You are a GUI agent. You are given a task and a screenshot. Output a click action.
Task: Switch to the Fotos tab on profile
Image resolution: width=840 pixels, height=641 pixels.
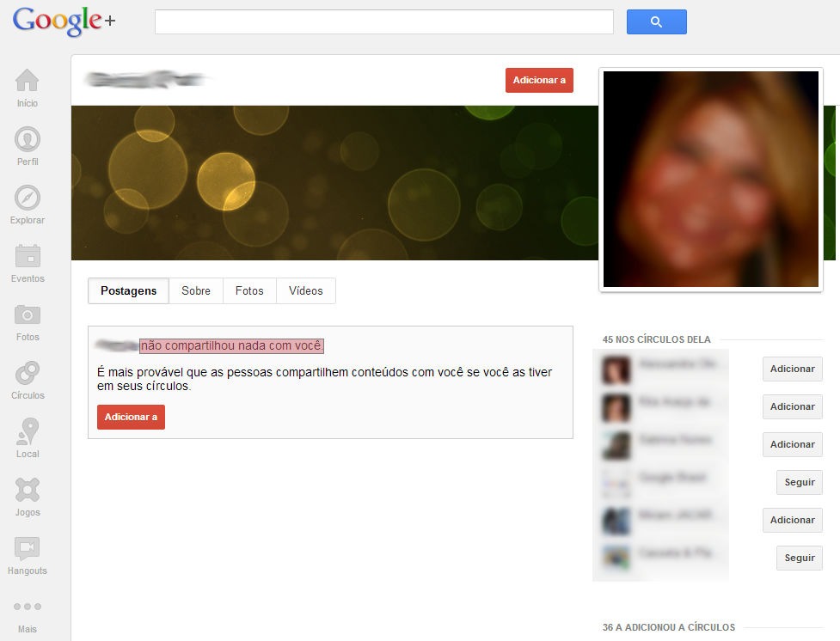click(x=249, y=291)
